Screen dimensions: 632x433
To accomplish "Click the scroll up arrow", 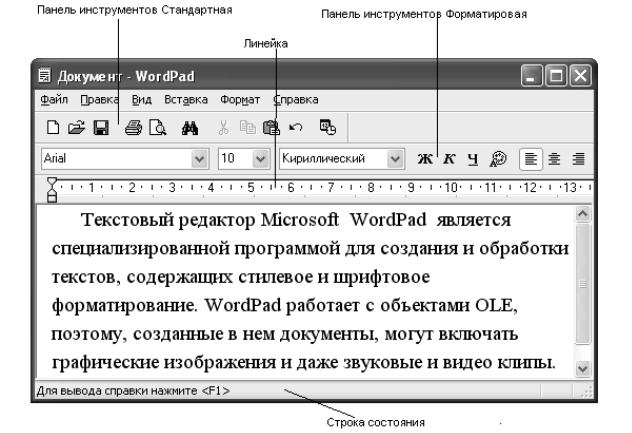I will [x=582, y=214].
